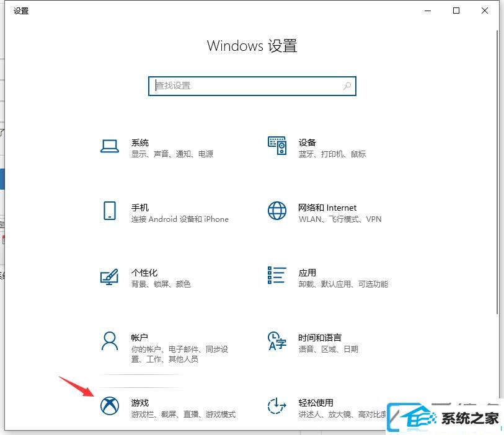The width and height of the screenshot is (504, 435).
Task: Open the 手机 phone icon
Action: (x=110, y=211)
